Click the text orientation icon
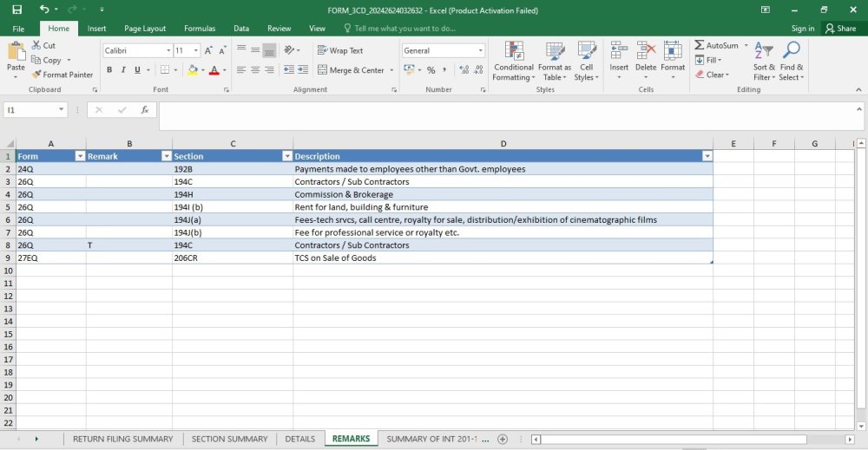This screenshot has height=450, width=868. pos(289,49)
